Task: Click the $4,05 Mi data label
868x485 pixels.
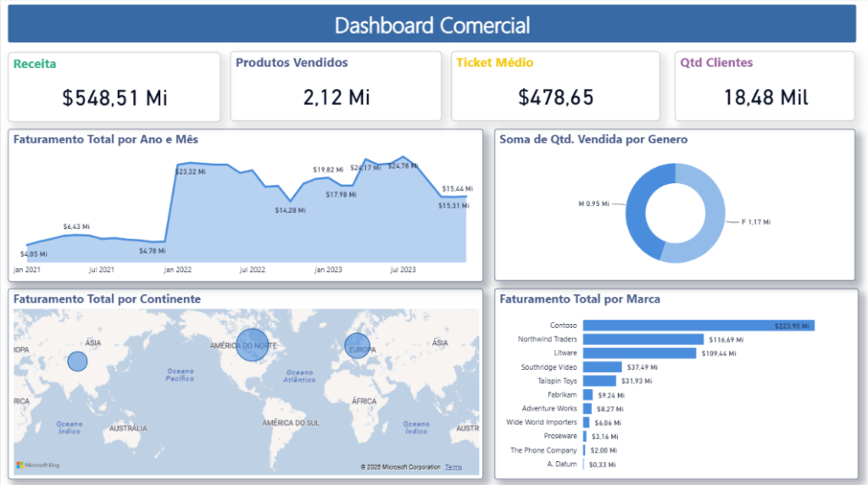Action: tap(34, 254)
